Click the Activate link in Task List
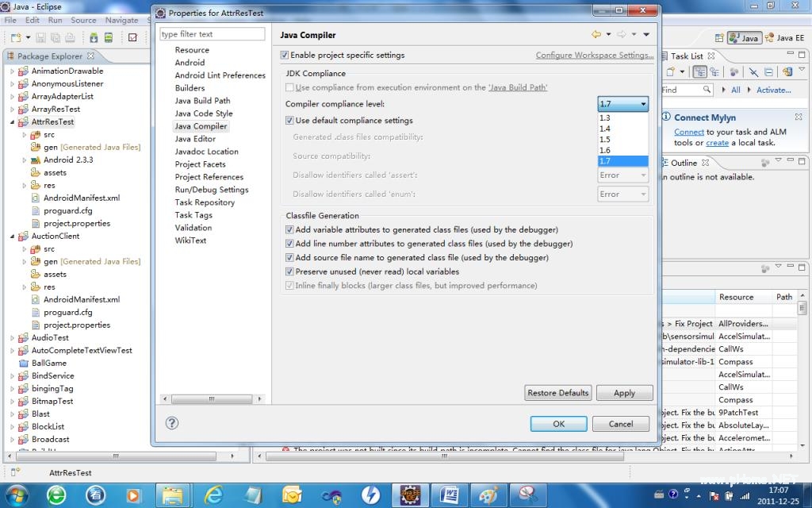812x508 pixels. [x=773, y=90]
